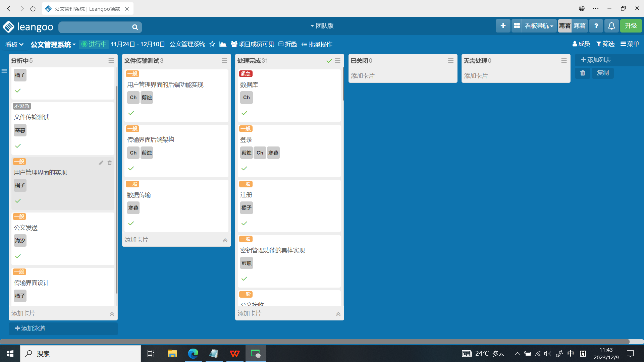This screenshot has width=644, height=362.
Task: Click the trash button below 添加列表
Action: click(583, 73)
